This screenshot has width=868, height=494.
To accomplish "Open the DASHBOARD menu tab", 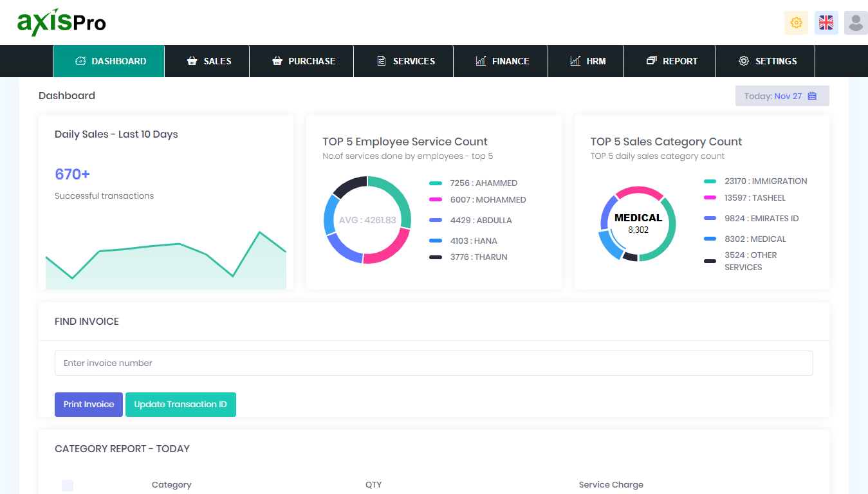I will click(109, 61).
